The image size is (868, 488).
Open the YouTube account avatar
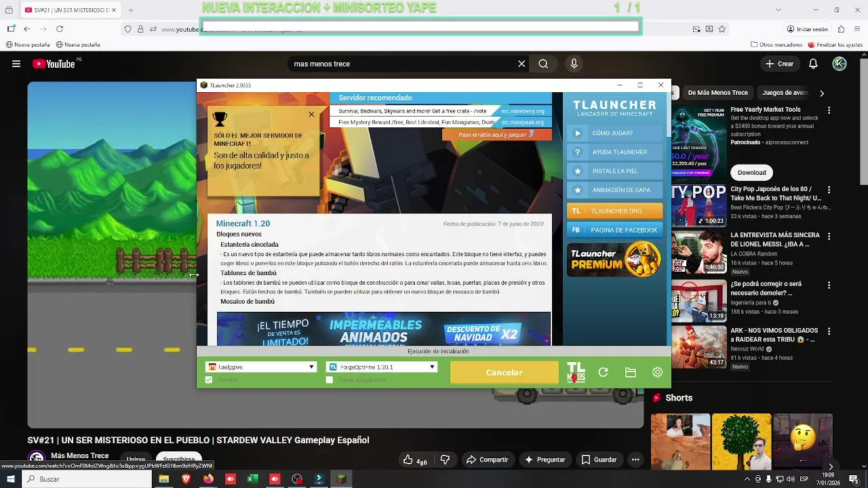tap(840, 64)
